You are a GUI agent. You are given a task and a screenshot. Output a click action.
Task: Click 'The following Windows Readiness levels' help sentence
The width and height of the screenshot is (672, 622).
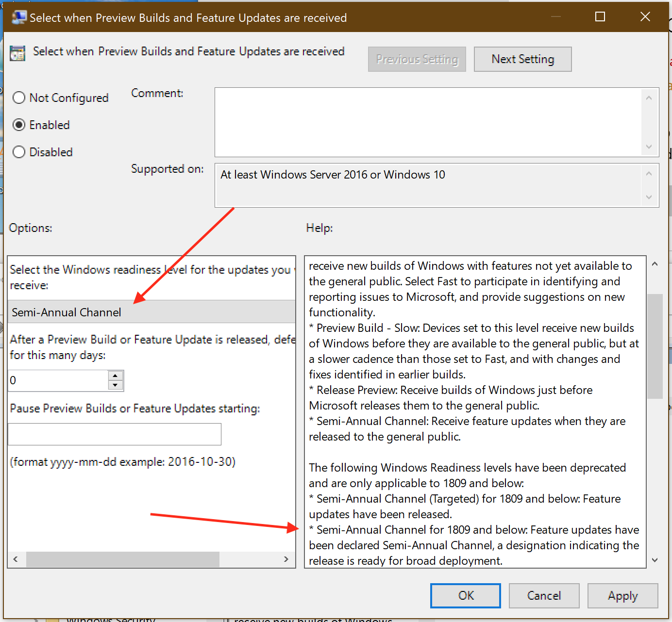click(x=467, y=468)
